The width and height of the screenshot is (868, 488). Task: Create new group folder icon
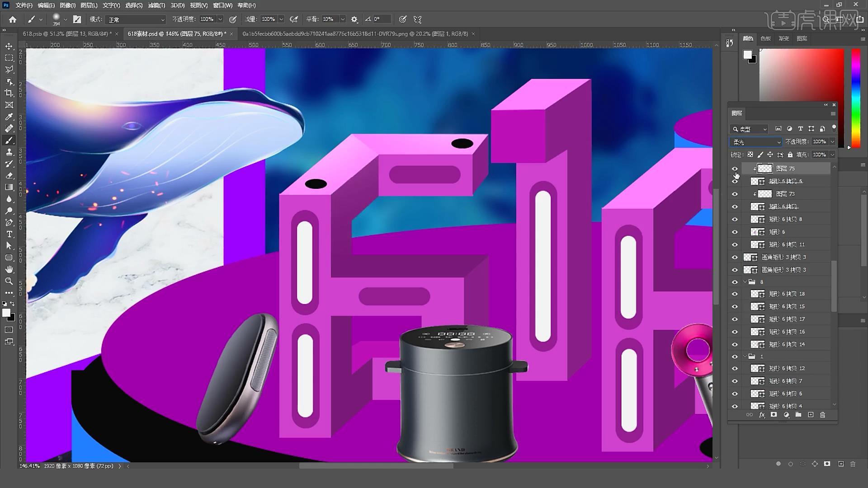click(x=798, y=415)
